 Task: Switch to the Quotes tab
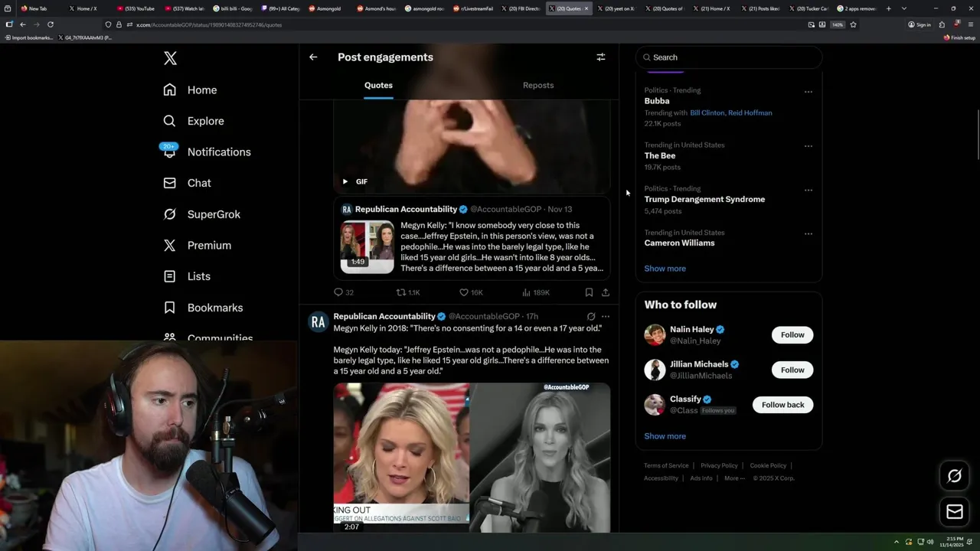tap(378, 85)
